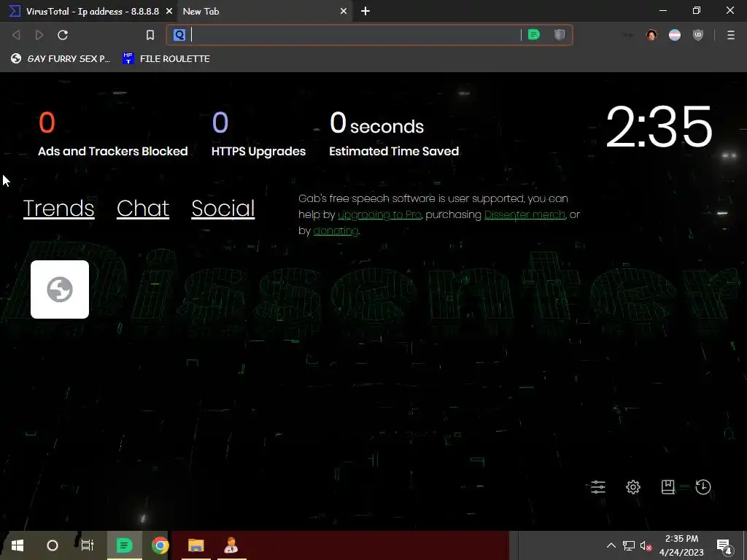Go forward with the forward arrow

pyautogui.click(x=39, y=35)
